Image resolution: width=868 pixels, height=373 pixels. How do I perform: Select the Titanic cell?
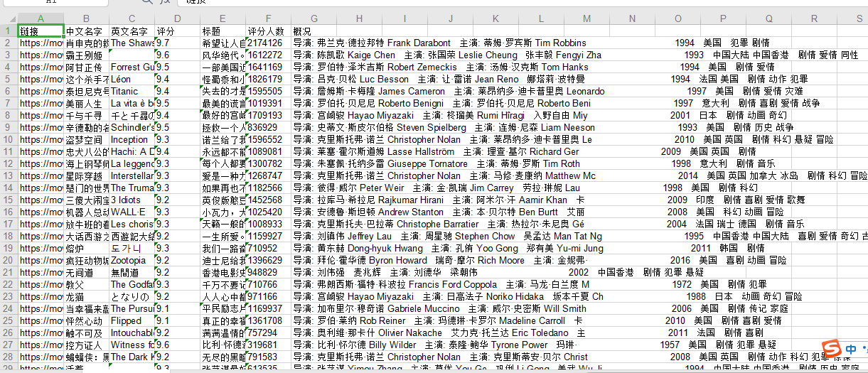[x=132, y=91]
